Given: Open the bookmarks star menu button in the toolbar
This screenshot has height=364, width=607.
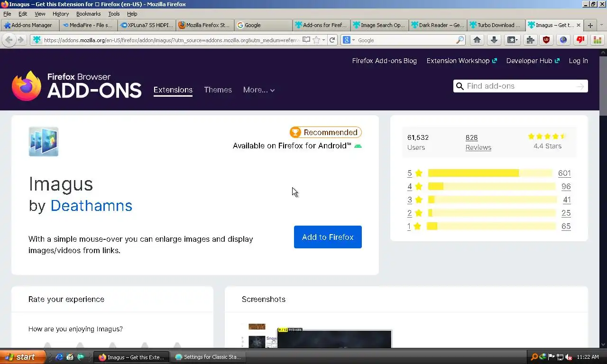Looking at the screenshot, I should pyautogui.click(x=512, y=40).
